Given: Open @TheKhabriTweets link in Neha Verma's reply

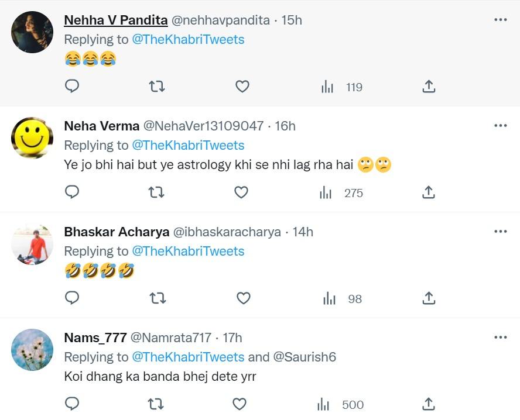Looking at the screenshot, I should click(x=188, y=145).
